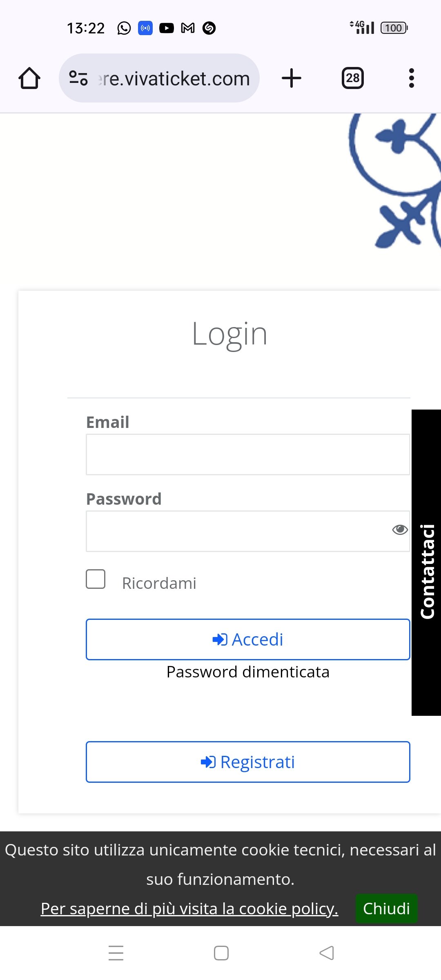The image size is (441, 980).
Task: Tap the Android home square button
Action: pyautogui.click(x=221, y=953)
